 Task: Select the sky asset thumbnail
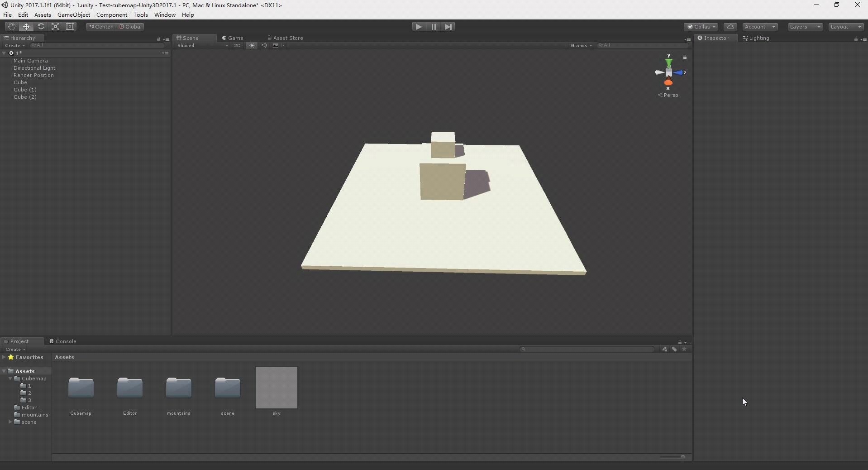pos(276,388)
